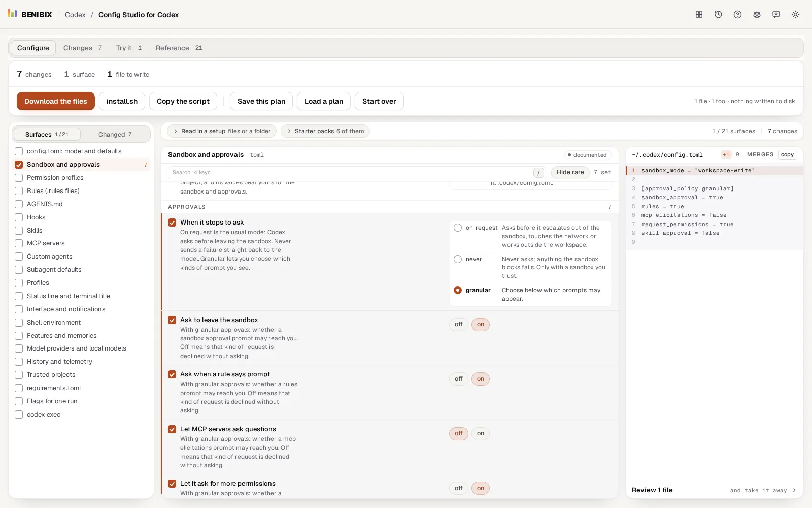
Task: Turn off Ask to leave the sandbox
Action: pyautogui.click(x=458, y=324)
